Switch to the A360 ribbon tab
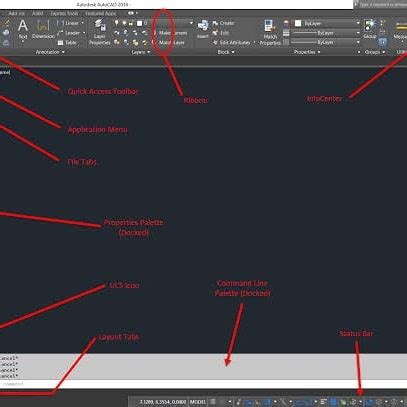Screen dimensions: 407x407 [x=37, y=13]
